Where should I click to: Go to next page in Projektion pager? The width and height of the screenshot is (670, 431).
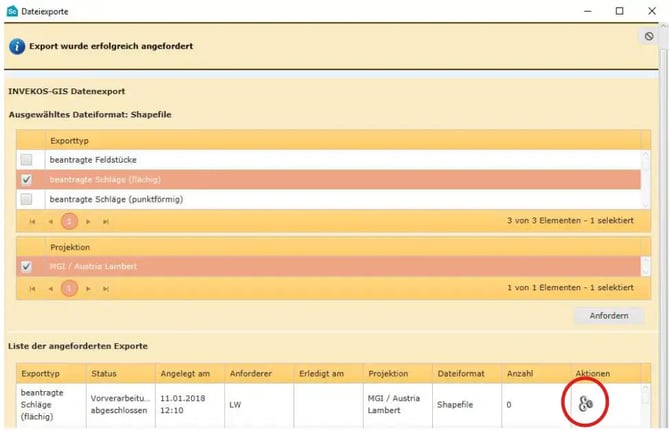point(88,288)
